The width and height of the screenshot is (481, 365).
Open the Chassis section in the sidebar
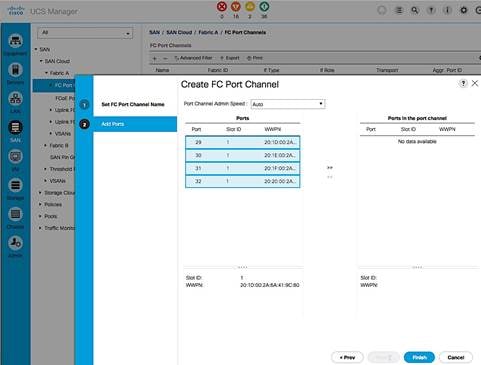(15, 214)
